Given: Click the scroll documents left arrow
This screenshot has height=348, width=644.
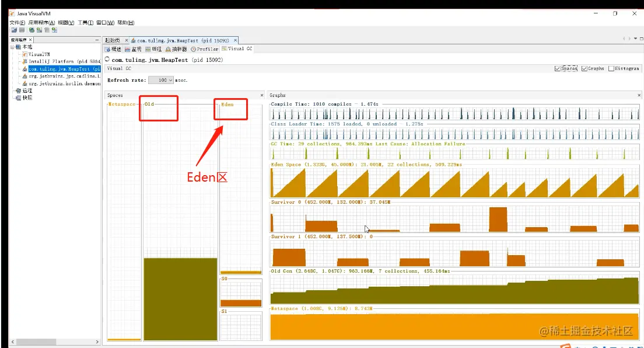Looking at the screenshot, I should (x=624, y=39).
